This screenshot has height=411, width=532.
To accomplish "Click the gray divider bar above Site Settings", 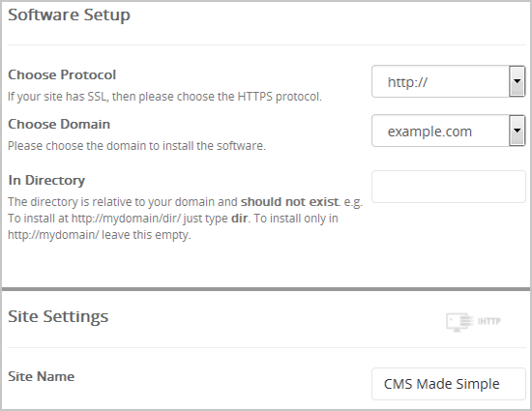I will [x=266, y=289].
